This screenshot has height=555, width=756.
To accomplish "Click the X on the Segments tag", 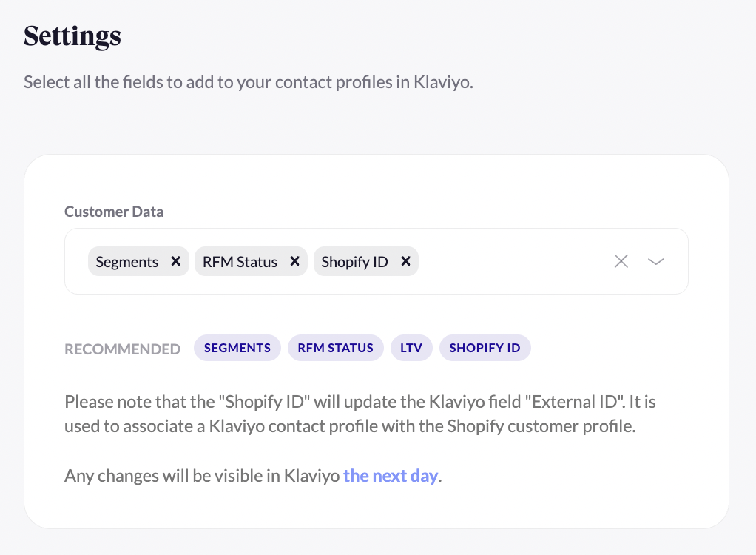I will point(175,261).
